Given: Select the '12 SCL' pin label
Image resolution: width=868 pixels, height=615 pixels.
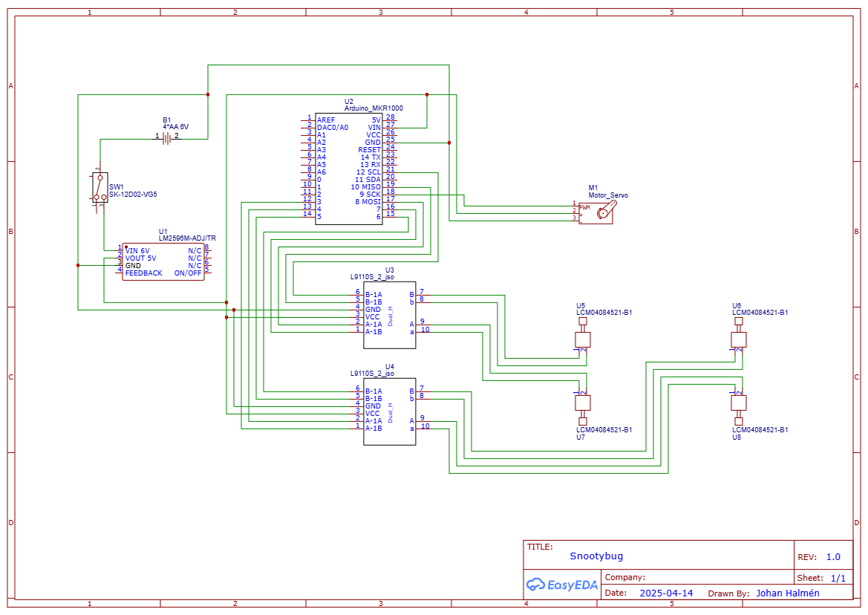Looking at the screenshot, I should [x=368, y=172].
